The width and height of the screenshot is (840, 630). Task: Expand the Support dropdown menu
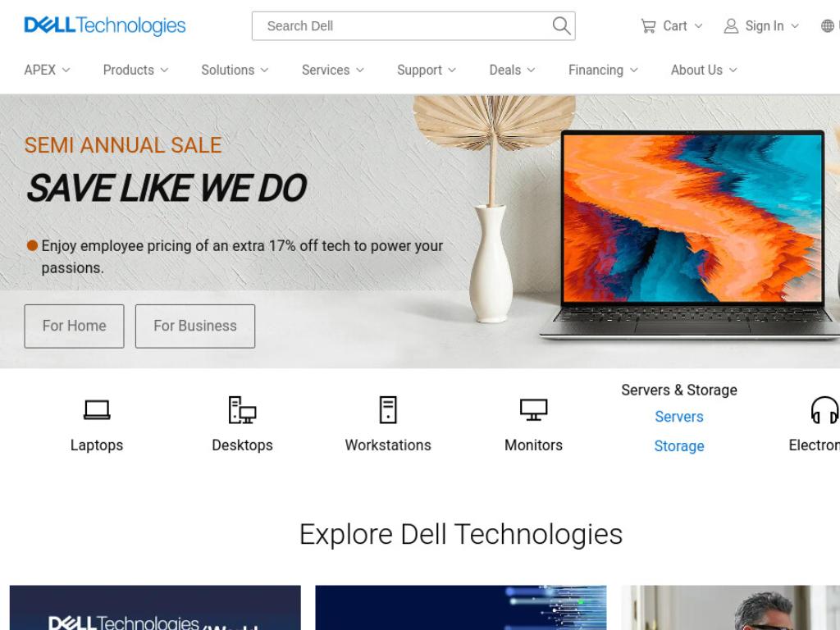pos(427,71)
